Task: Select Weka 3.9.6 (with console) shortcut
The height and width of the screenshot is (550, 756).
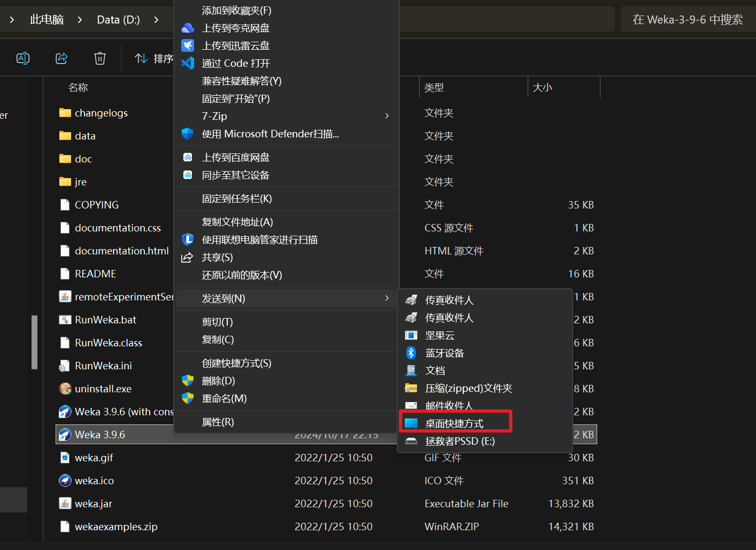Action: [115, 412]
